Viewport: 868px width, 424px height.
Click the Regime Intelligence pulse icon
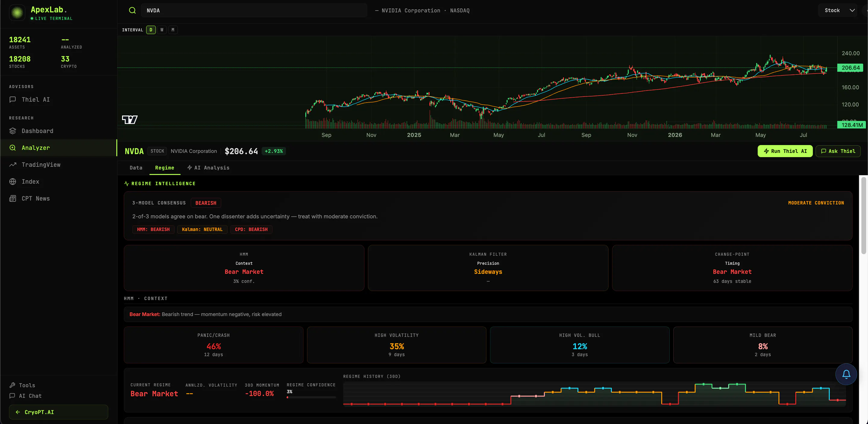[x=127, y=184]
